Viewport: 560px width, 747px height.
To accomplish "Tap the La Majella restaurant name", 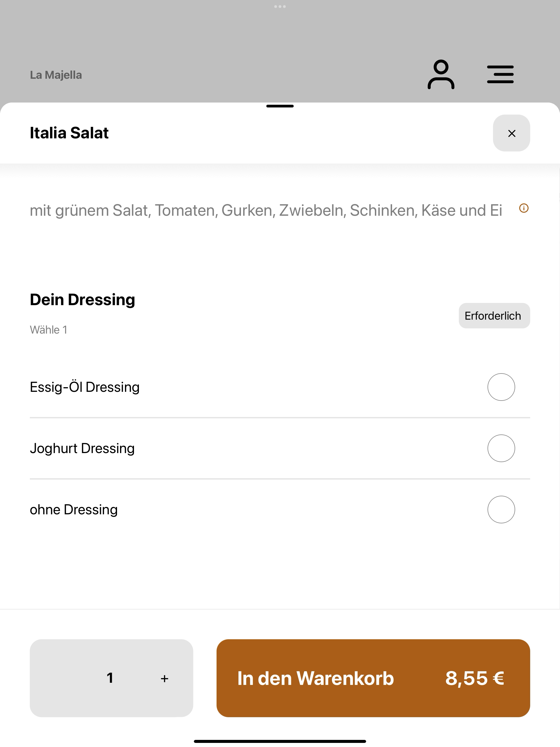I will [x=56, y=75].
